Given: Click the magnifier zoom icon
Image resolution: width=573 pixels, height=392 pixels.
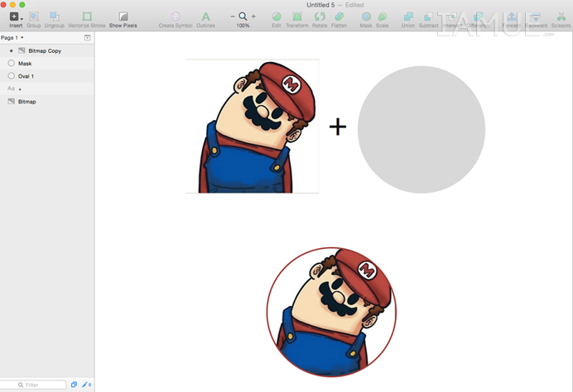Looking at the screenshot, I should point(243,17).
